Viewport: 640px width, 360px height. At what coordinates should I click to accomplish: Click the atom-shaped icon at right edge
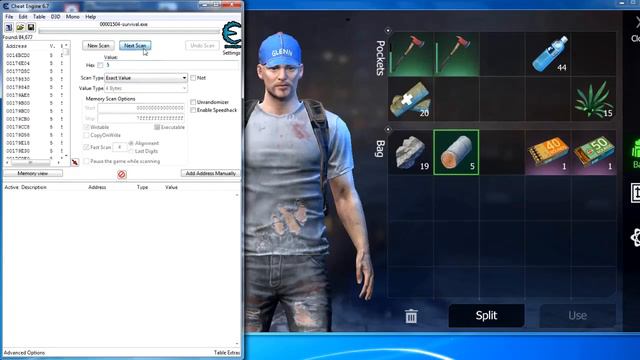636,237
